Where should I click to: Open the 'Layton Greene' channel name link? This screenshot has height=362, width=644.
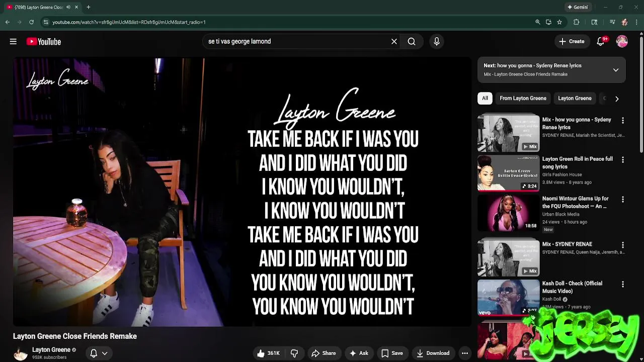(x=51, y=350)
